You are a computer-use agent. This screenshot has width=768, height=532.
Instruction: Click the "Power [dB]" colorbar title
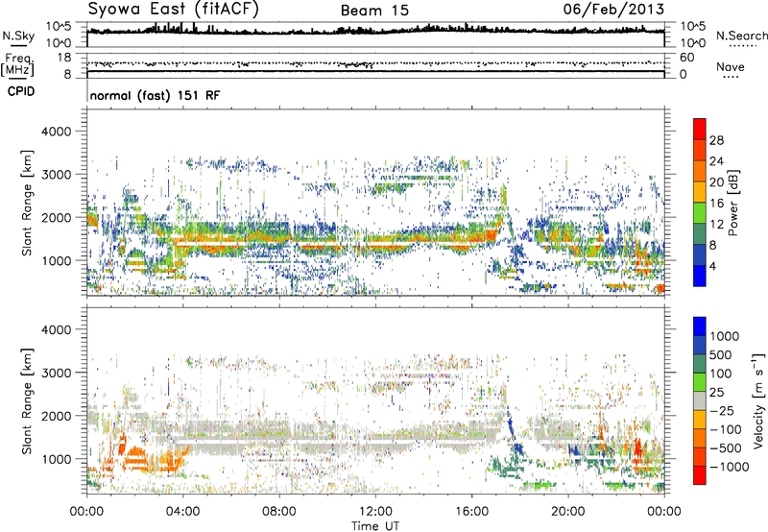point(733,203)
